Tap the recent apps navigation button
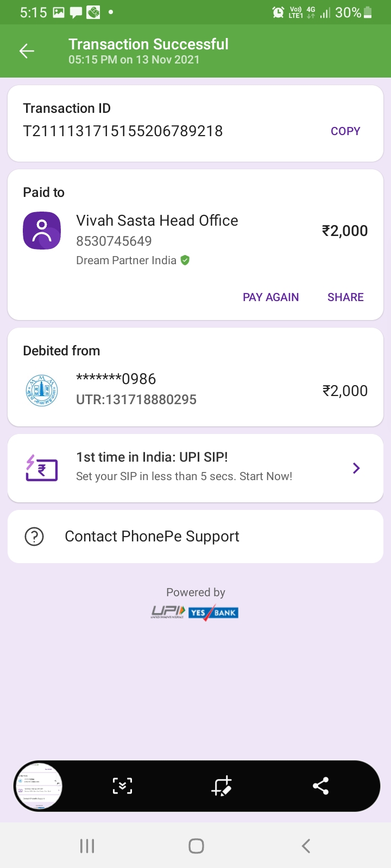Image resolution: width=391 pixels, height=868 pixels. coord(87,846)
